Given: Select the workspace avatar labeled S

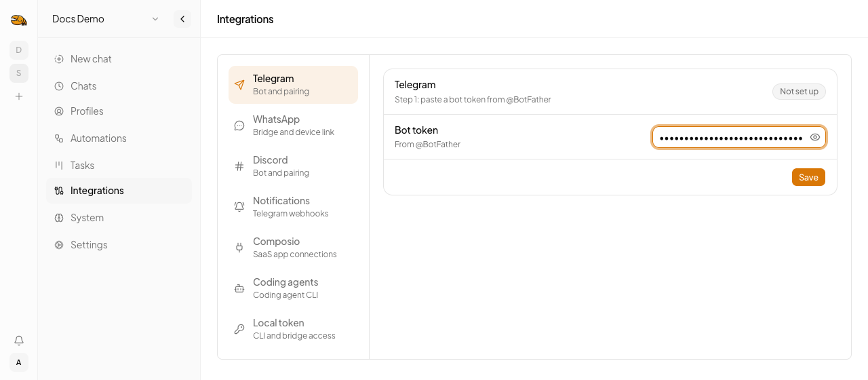Looking at the screenshot, I should 19,73.
